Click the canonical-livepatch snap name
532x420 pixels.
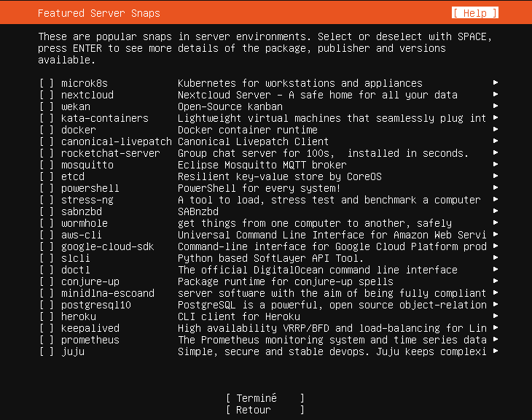click(x=117, y=141)
